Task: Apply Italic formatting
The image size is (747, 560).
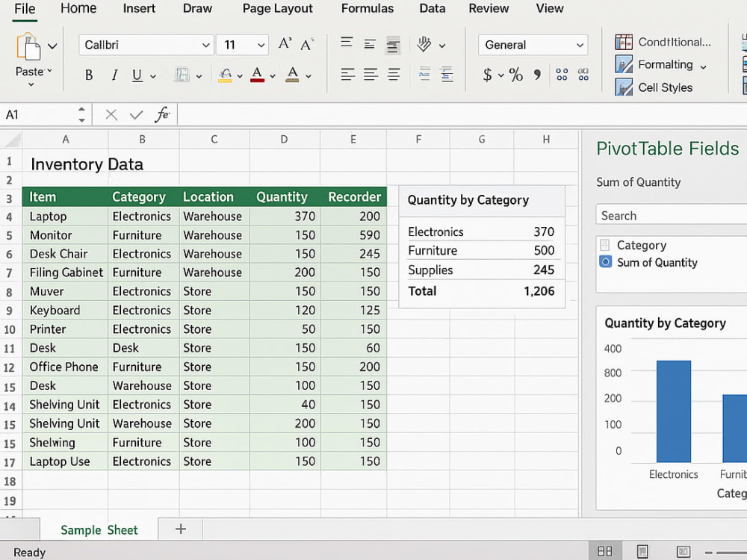Action: (114, 75)
